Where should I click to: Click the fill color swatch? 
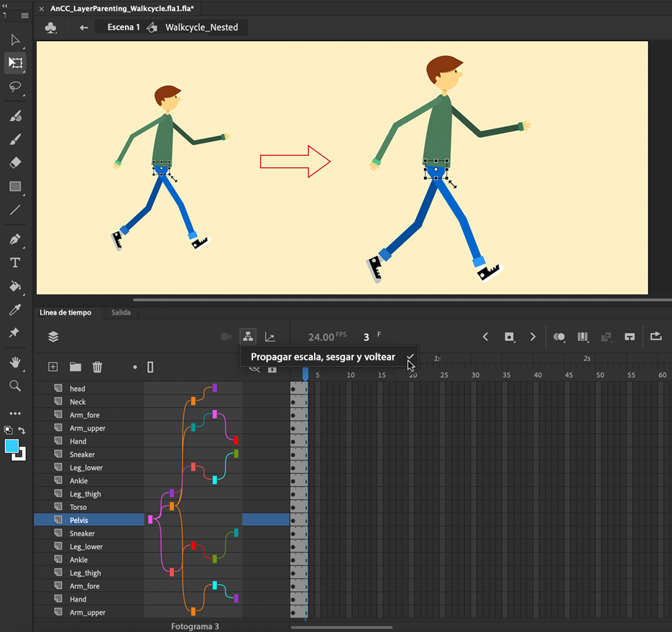(12, 447)
